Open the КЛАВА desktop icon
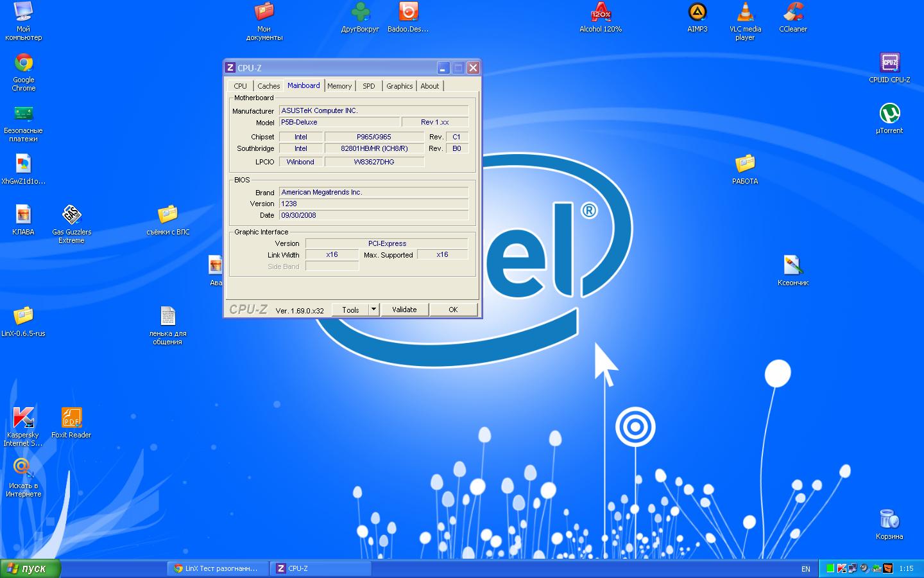 point(23,220)
